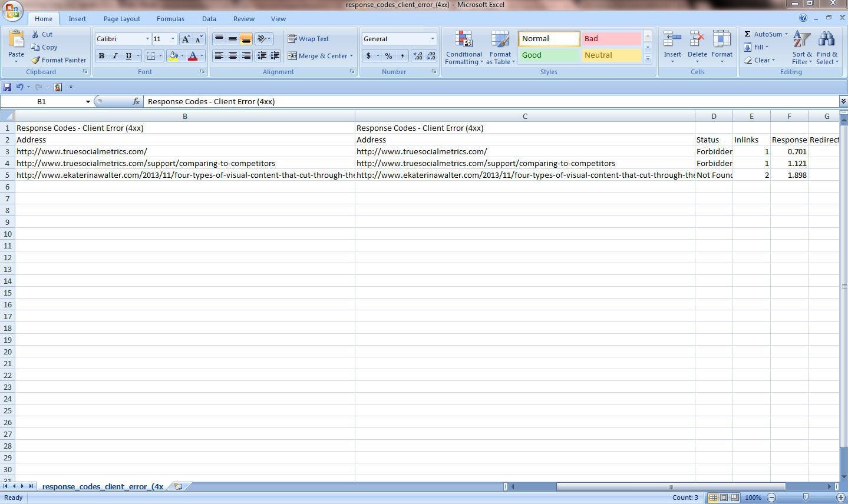Click the Select All corner button

(x=8, y=116)
